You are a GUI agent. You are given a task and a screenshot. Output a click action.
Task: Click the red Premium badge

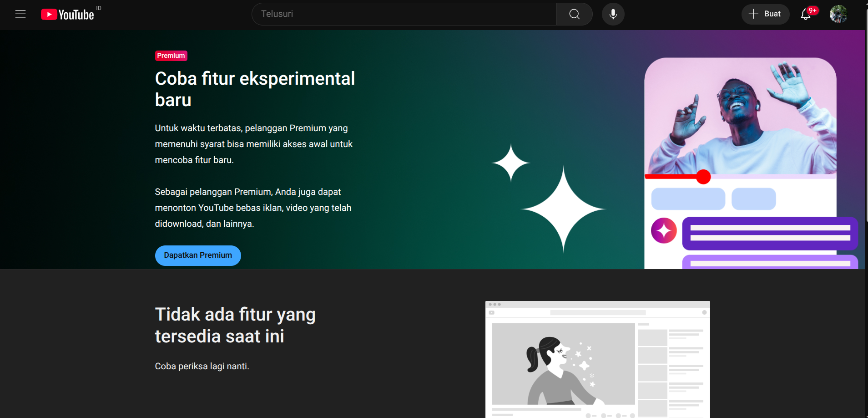171,56
